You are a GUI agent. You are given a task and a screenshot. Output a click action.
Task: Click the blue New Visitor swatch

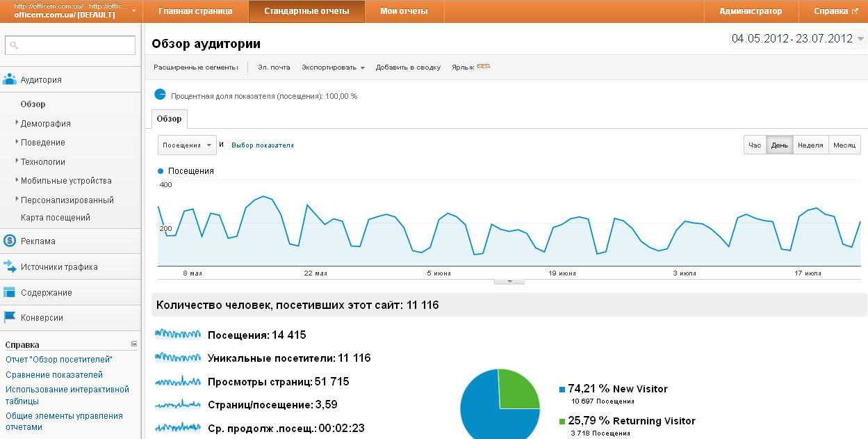pos(562,390)
